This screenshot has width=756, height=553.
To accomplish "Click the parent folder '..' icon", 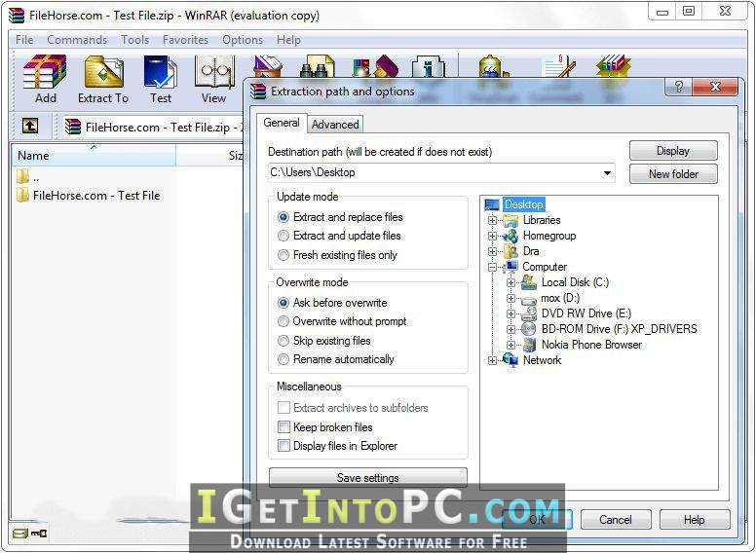I will coord(22,176).
